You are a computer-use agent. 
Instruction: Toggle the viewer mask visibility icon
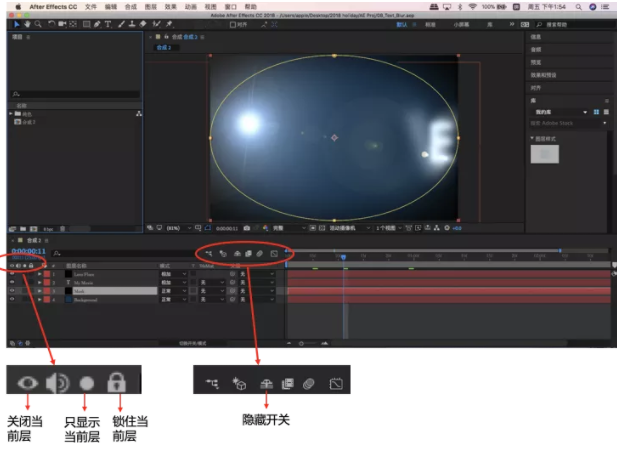(x=208, y=228)
